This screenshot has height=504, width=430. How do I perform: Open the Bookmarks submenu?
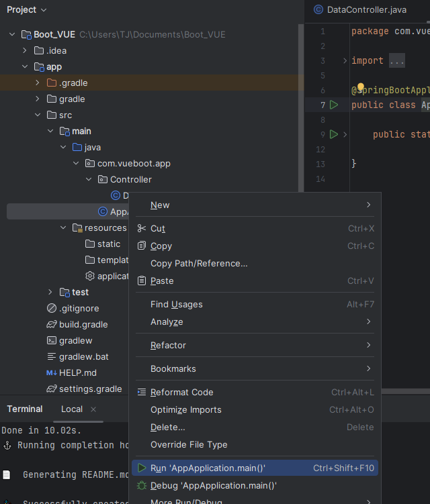tap(255, 368)
